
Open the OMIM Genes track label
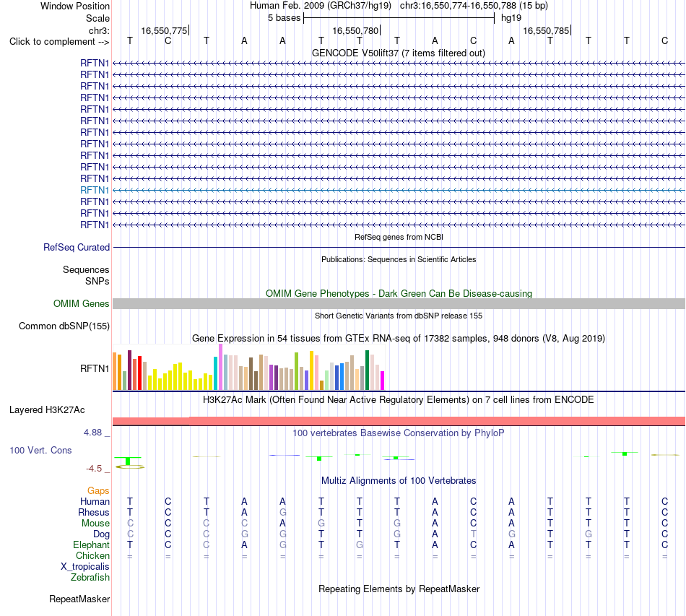[x=82, y=303]
